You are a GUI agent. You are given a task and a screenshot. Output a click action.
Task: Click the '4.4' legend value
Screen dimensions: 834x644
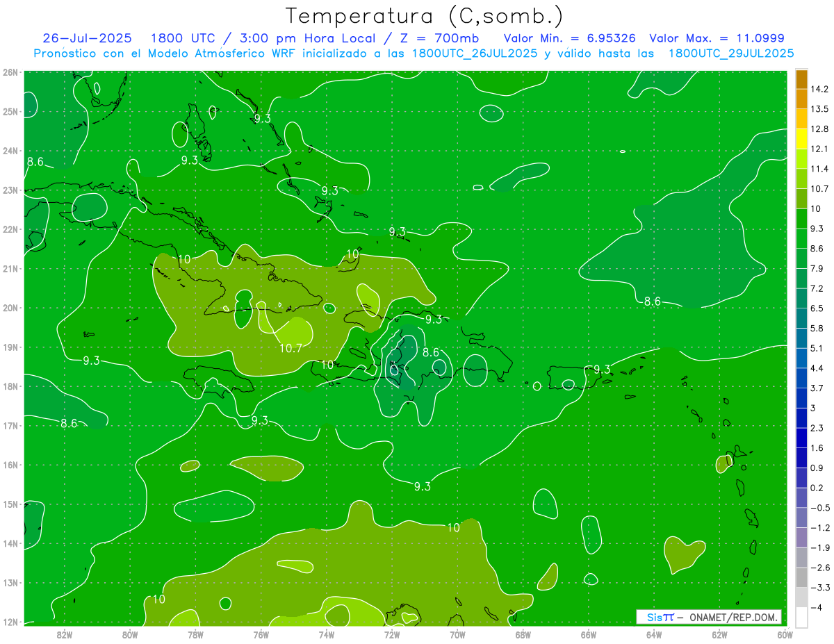tap(817, 368)
